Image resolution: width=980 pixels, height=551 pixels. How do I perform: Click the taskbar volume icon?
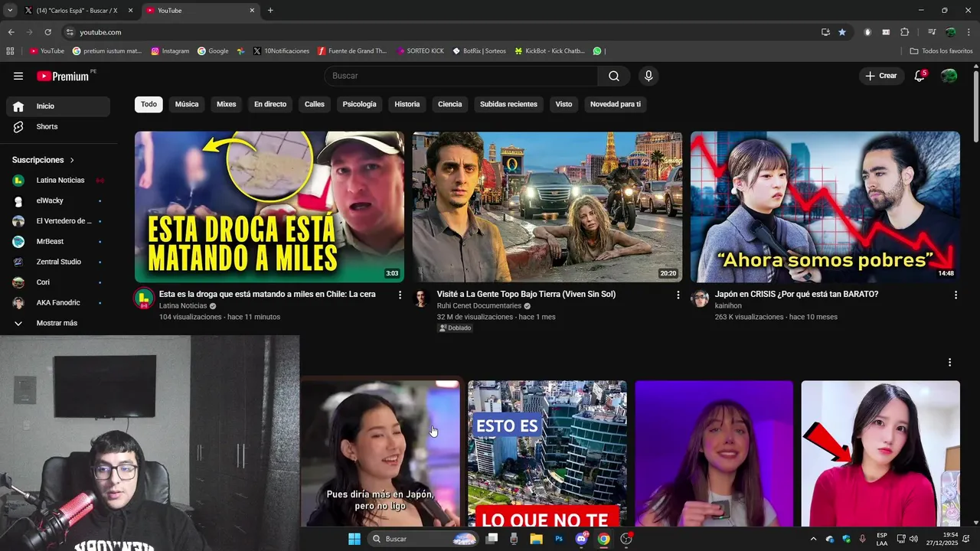pos(913,539)
